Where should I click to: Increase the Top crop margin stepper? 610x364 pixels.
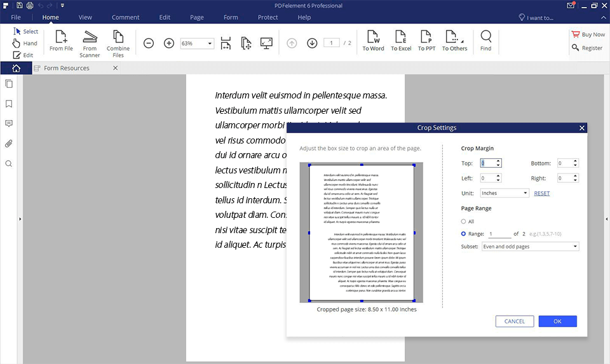498,161
